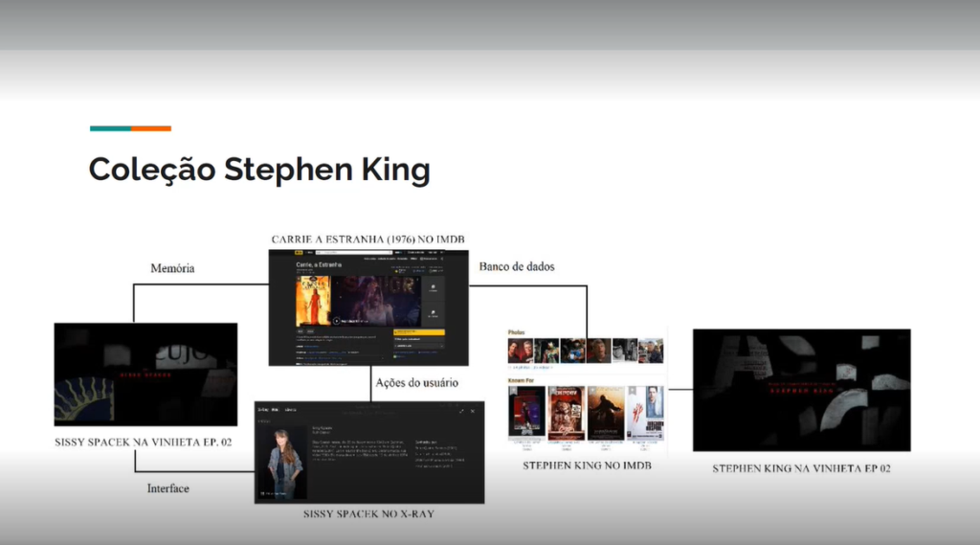Open first photo in Stephen King Photos row
980x545 pixels.
[x=521, y=351]
